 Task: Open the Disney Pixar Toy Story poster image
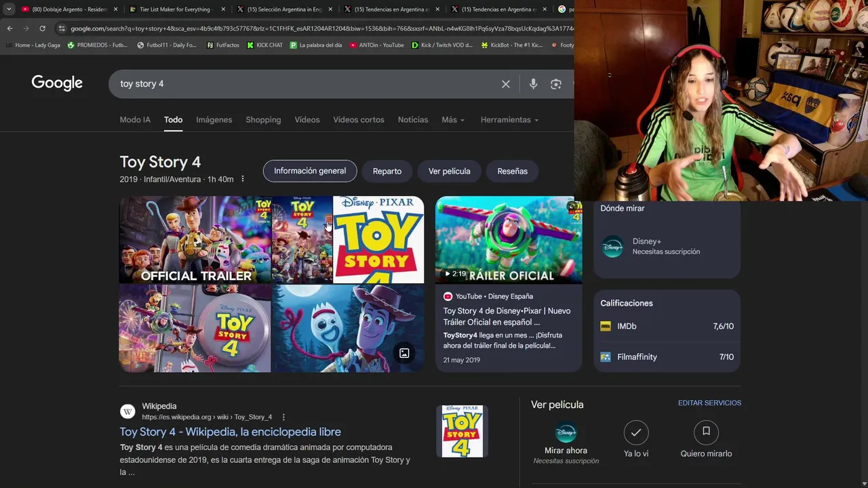click(378, 240)
